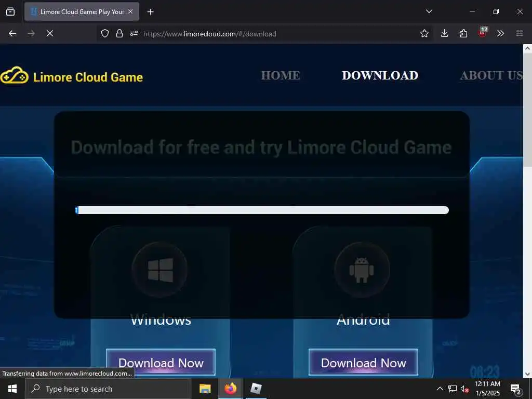Open the ABOUT US nav item

491,75
